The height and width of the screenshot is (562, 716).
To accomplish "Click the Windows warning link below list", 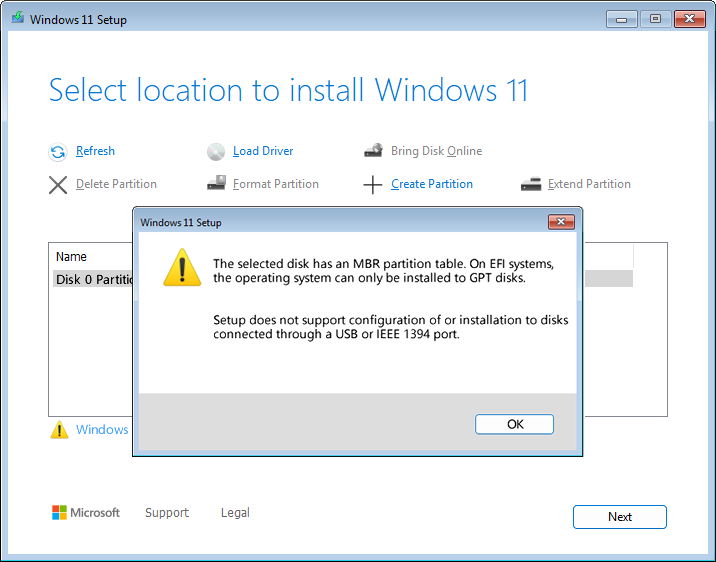I will tap(102, 430).
